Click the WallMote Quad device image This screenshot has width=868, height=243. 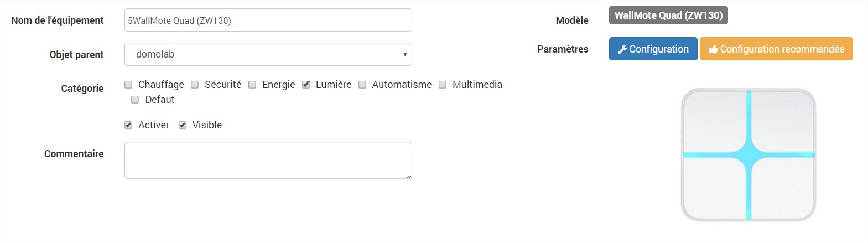[x=749, y=155]
